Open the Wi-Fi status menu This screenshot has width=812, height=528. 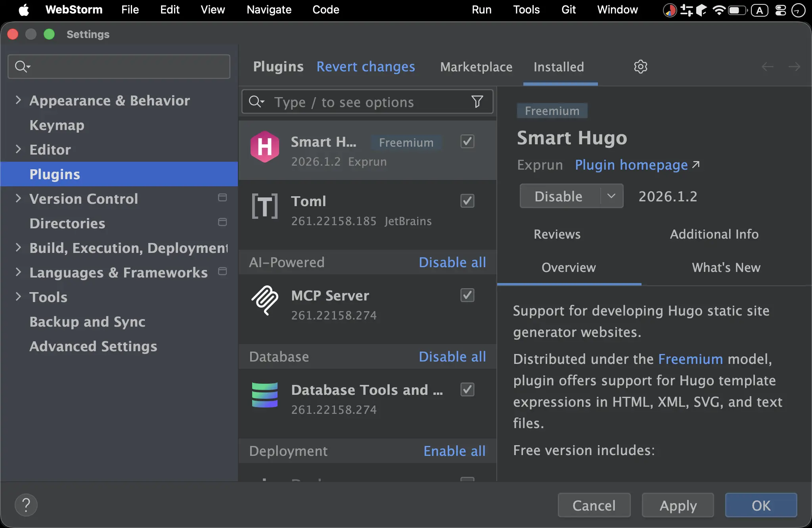tap(718, 10)
